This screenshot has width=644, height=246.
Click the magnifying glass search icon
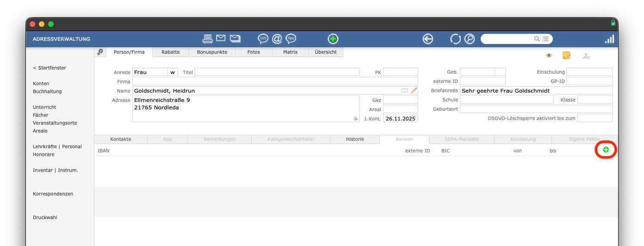tap(470, 39)
